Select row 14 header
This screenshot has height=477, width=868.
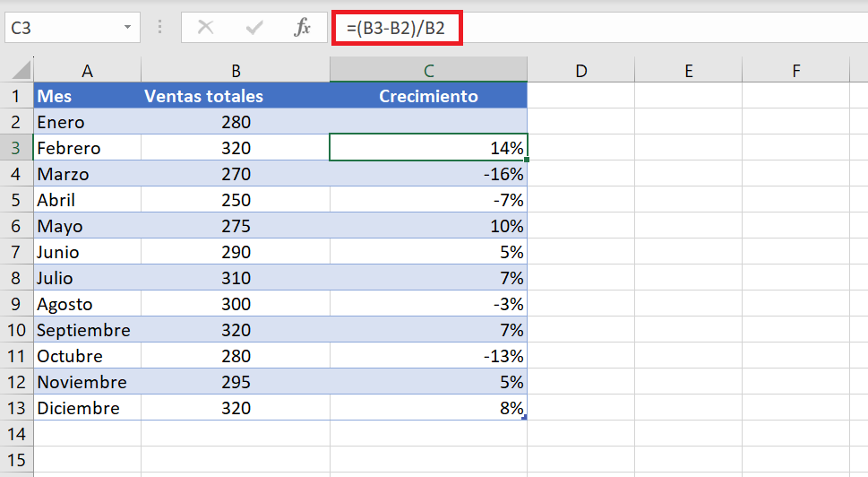coord(16,434)
